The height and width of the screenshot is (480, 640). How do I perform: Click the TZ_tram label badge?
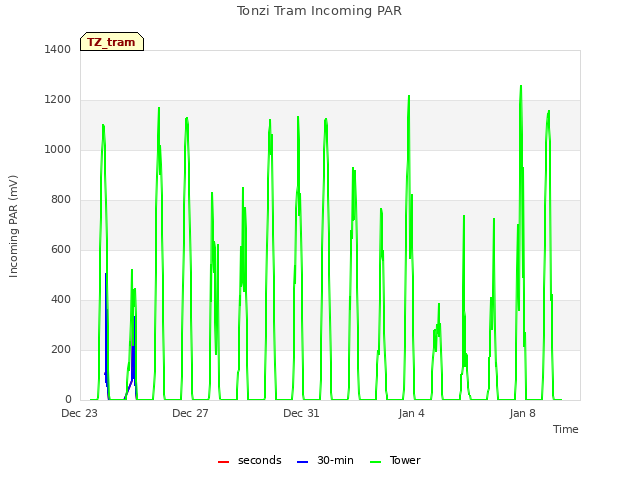(x=112, y=42)
